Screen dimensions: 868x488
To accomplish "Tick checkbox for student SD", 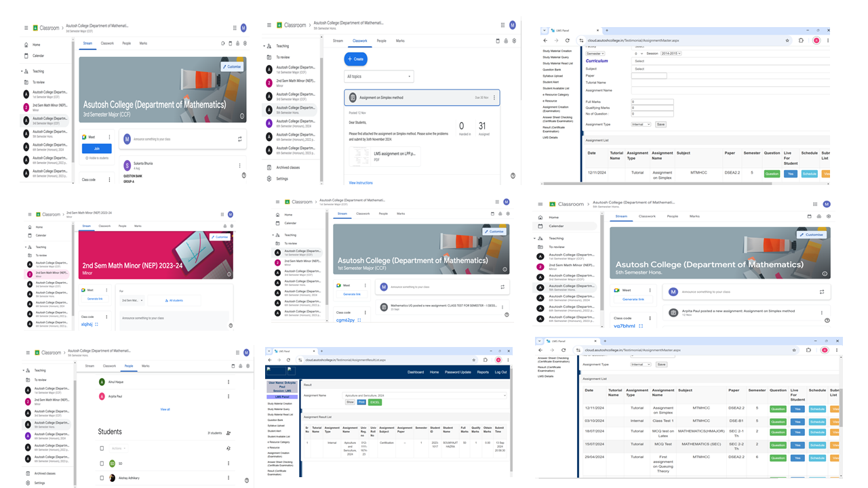I will click(x=102, y=464).
